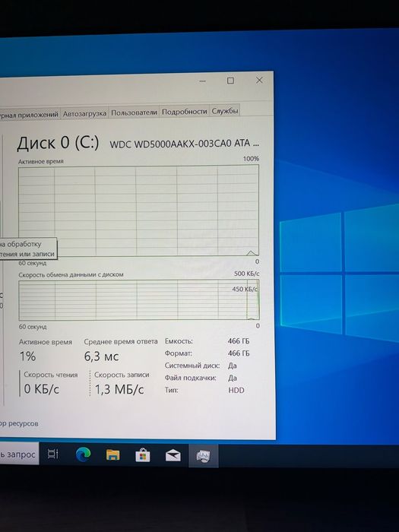Click the Диск 0 (C:) heading
This screenshot has width=399, height=532.
coord(58,143)
